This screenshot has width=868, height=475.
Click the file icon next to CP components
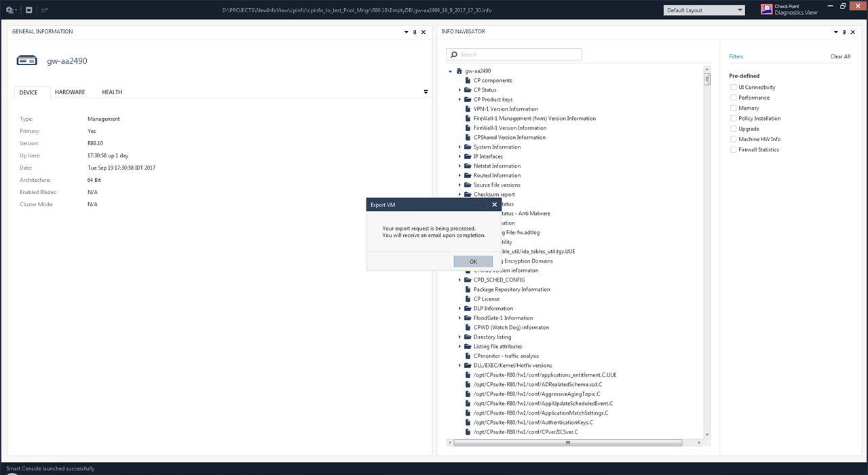468,80
